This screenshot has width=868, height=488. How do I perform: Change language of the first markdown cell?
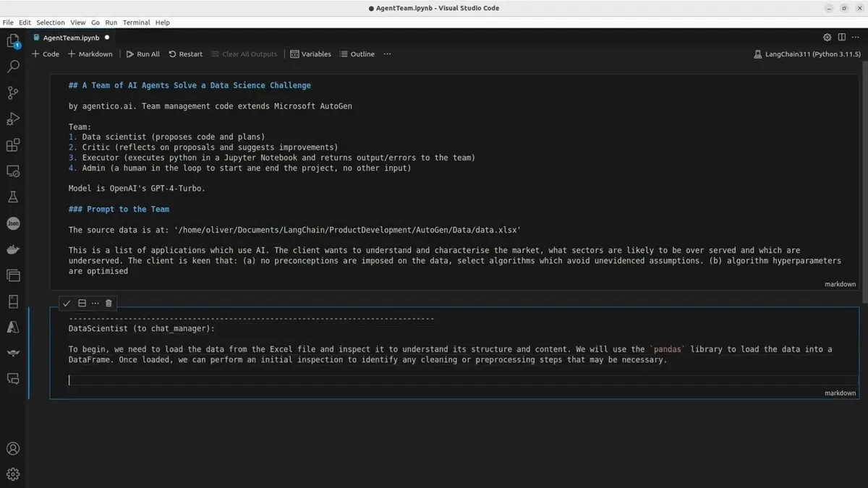[x=840, y=284]
